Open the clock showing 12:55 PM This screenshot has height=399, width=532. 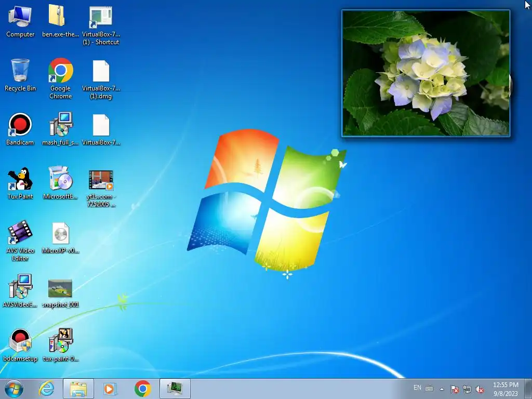pos(506,389)
